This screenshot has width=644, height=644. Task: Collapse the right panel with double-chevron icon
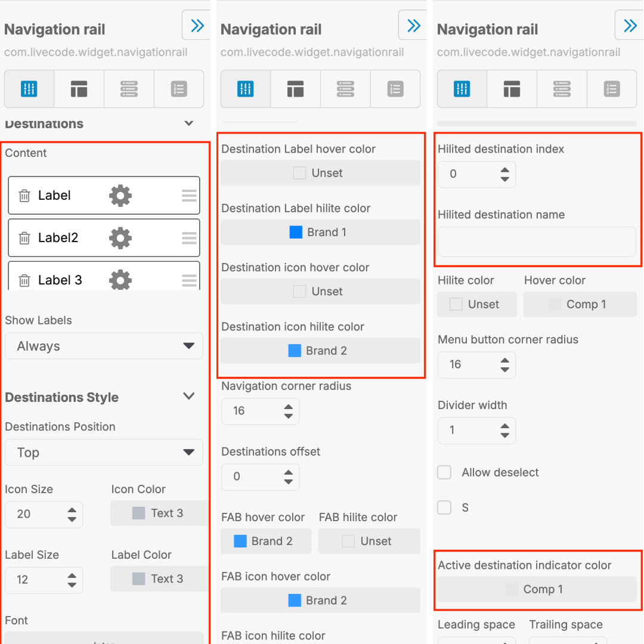[630, 26]
